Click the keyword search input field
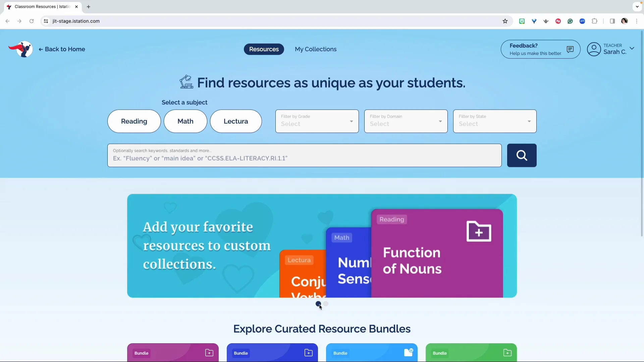This screenshot has height=362, width=644. [305, 156]
